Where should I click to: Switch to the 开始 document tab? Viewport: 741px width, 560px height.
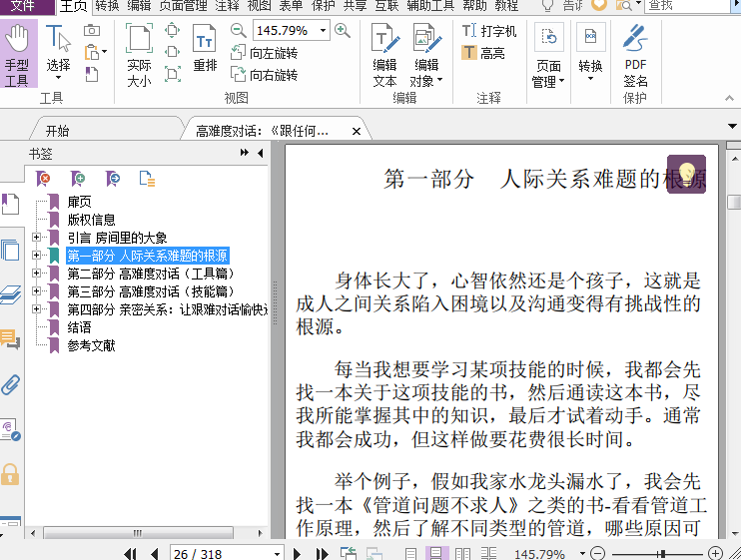(x=58, y=131)
